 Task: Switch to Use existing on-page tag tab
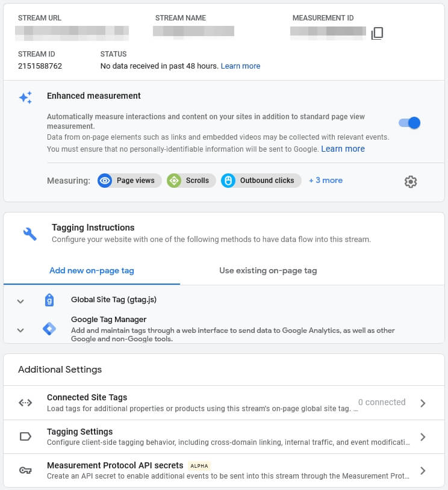[x=268, y=271]
